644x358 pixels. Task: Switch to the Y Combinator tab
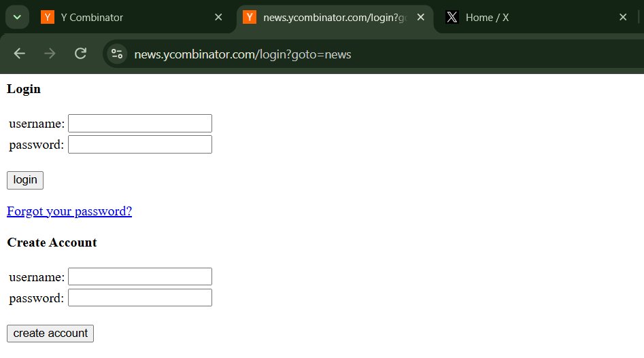pos(131,17)
